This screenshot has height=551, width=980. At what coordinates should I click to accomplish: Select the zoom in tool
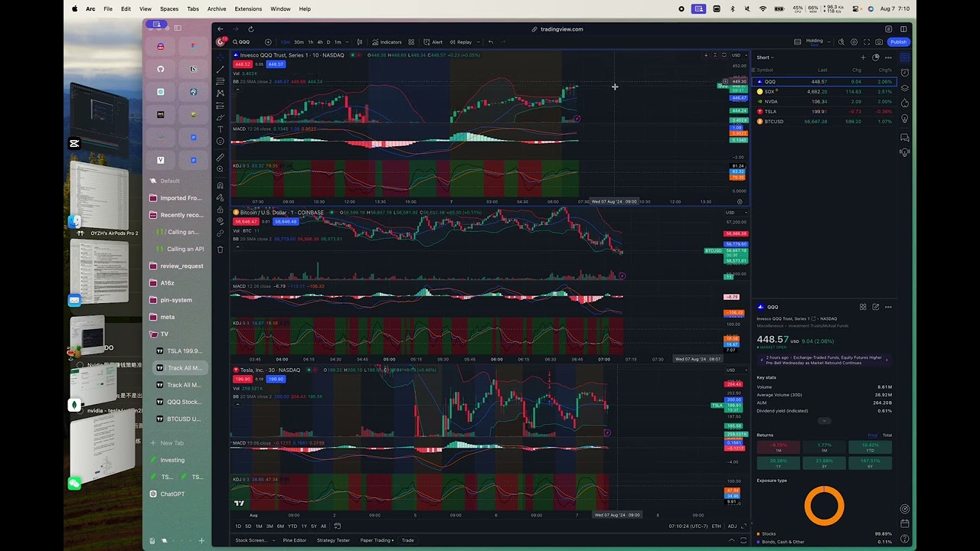(x=220, y=169)
